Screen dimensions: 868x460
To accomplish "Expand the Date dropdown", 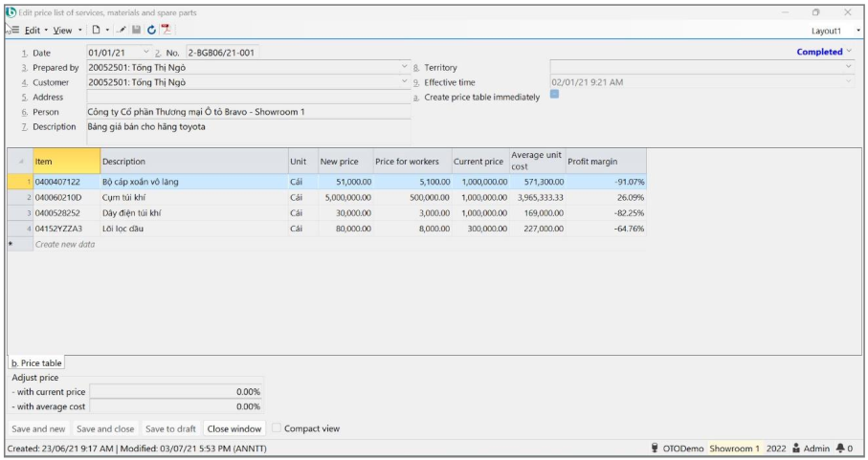I will (x=146, y=52).
